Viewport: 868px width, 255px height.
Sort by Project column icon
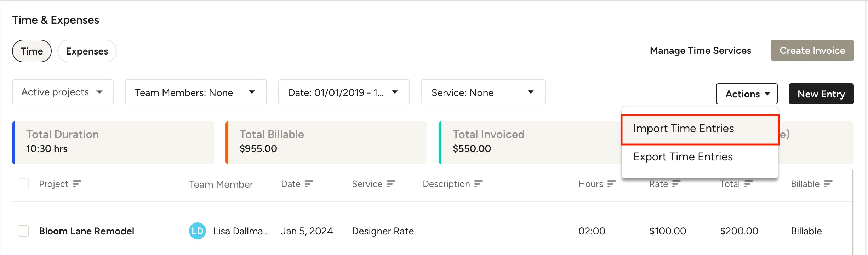[x=77, y=184]
